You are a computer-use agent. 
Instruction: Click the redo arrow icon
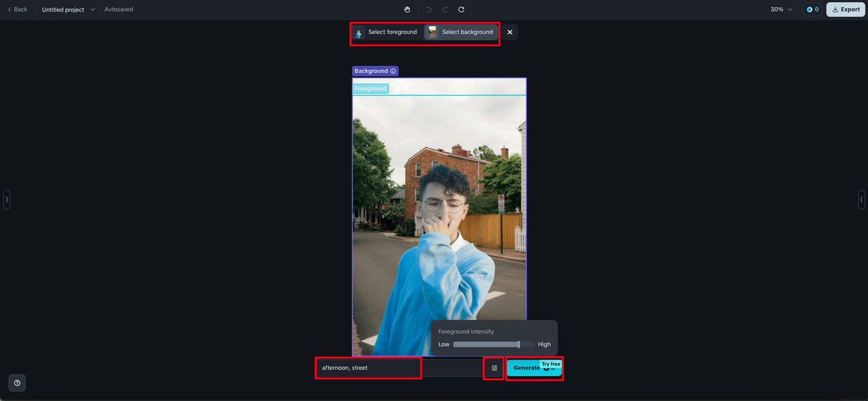pos(445,9)
